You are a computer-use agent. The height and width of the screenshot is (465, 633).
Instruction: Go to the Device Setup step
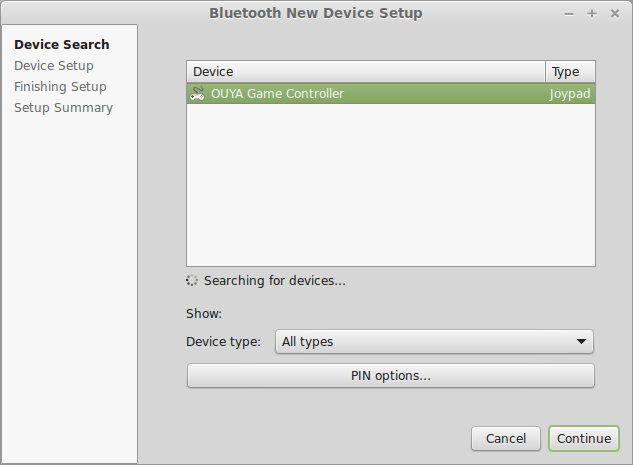coord(54,66)
